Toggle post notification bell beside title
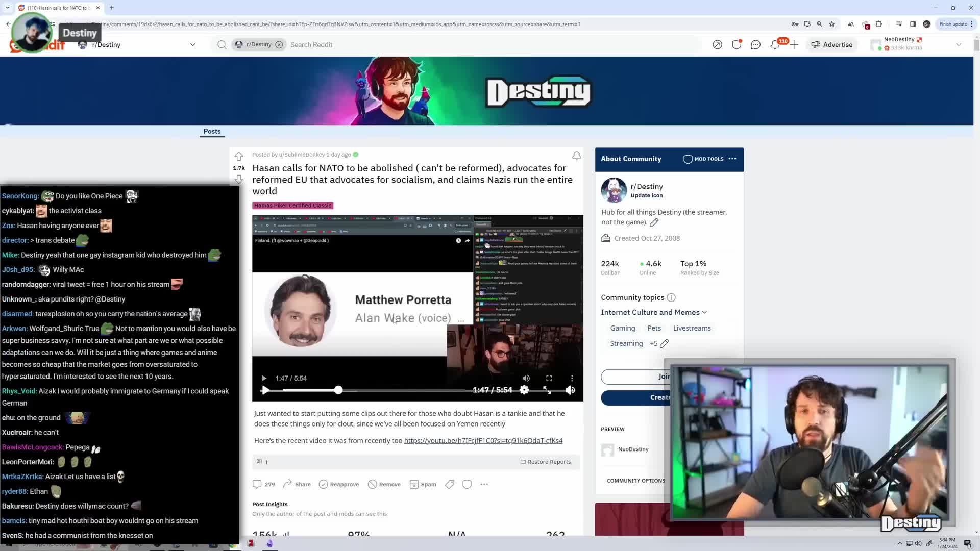 click(x=576, y=156)
